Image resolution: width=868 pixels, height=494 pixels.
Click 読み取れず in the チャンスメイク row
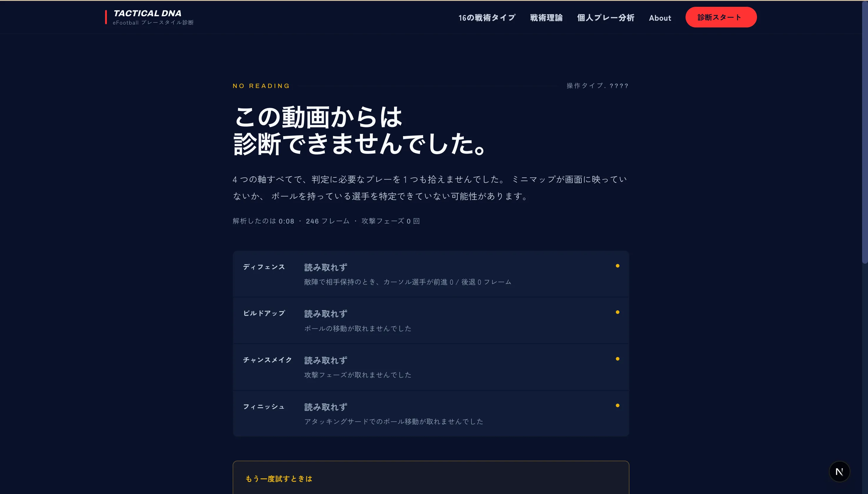pyautogui.click(x=326, y=360)
